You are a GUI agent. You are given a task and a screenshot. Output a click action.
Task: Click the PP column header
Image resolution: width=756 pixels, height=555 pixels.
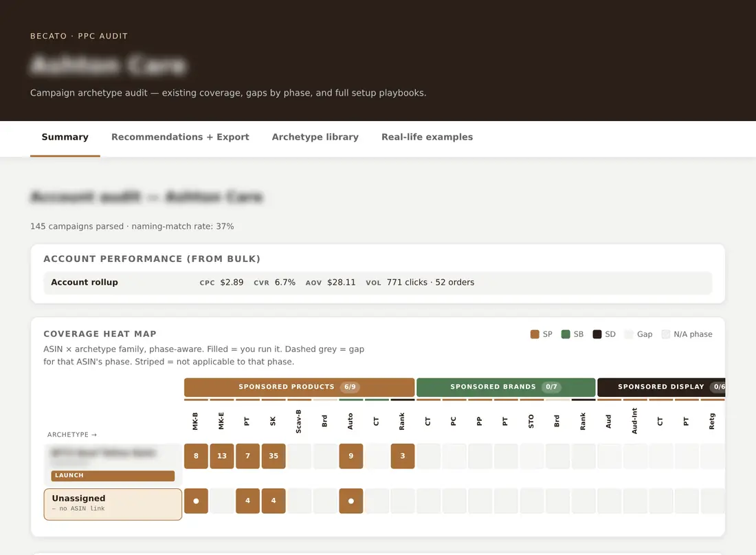click(479, 421)
